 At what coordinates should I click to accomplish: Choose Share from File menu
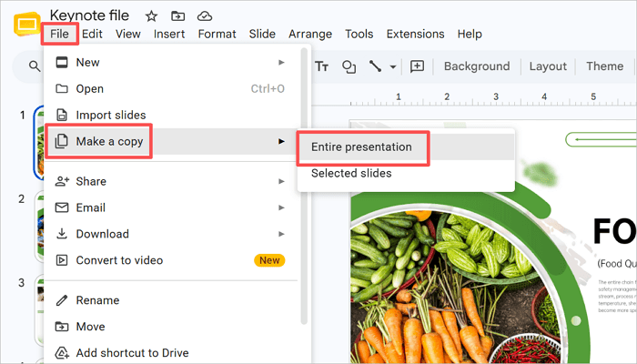tap(171, 181)
